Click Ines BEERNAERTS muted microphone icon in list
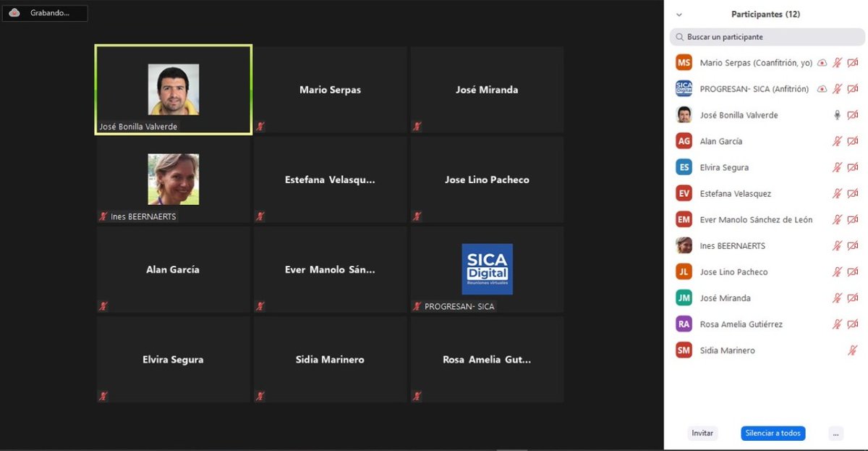 pos(838,245)
